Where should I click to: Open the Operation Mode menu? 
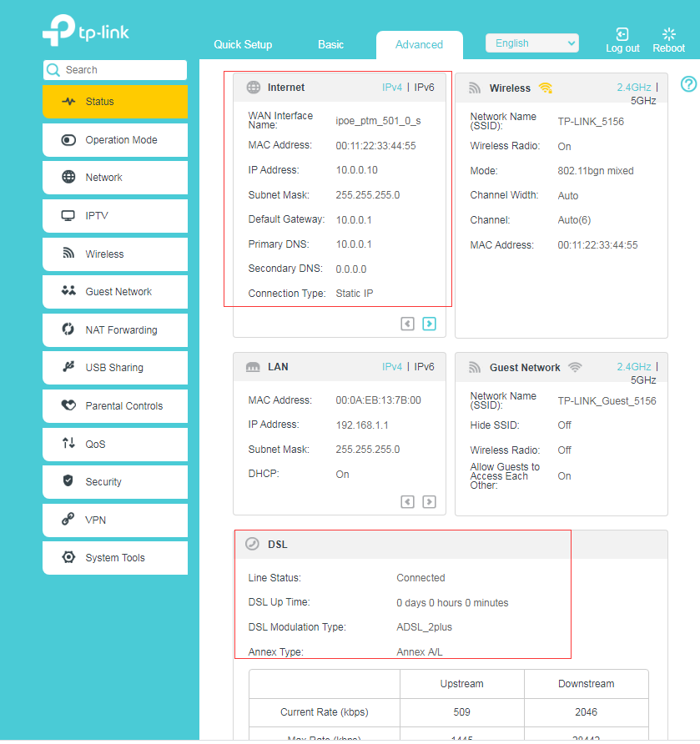(x=115, y=140)
